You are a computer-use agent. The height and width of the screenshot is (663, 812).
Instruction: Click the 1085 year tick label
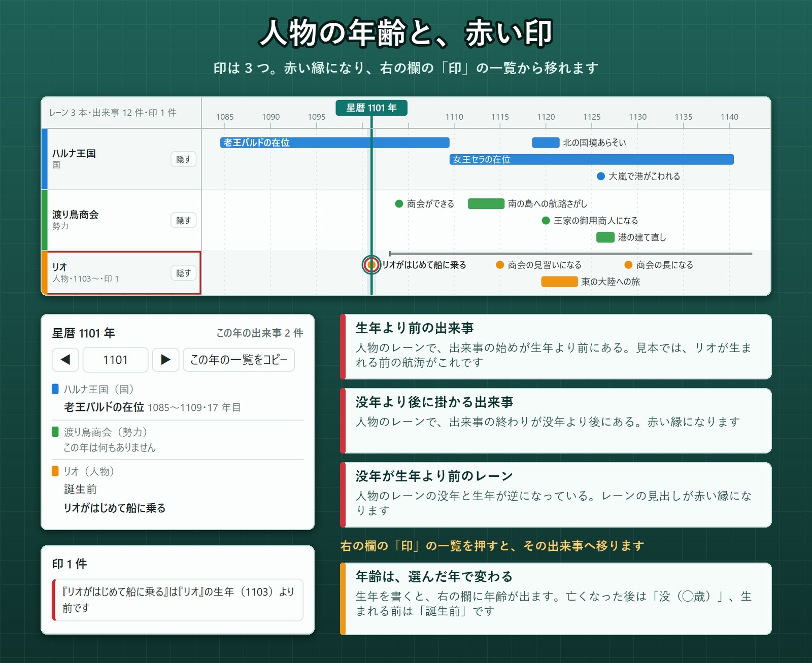(225, 117)
